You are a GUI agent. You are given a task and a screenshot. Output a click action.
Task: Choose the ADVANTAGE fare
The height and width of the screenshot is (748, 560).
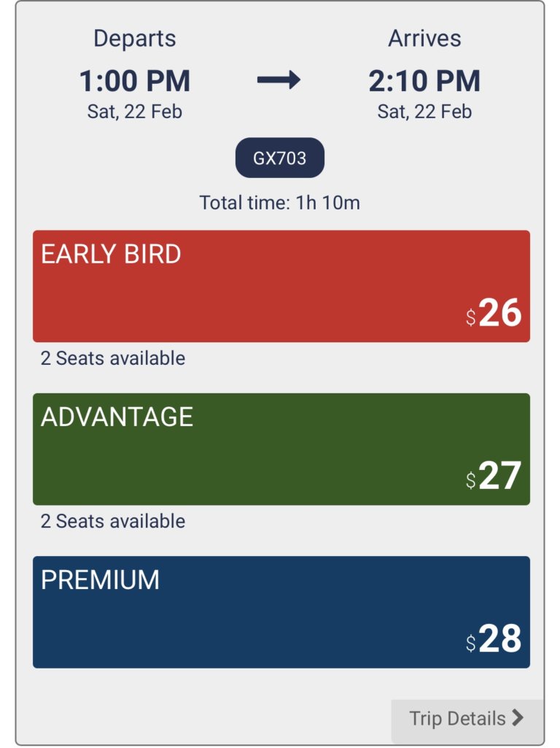[x=281, y=449]
